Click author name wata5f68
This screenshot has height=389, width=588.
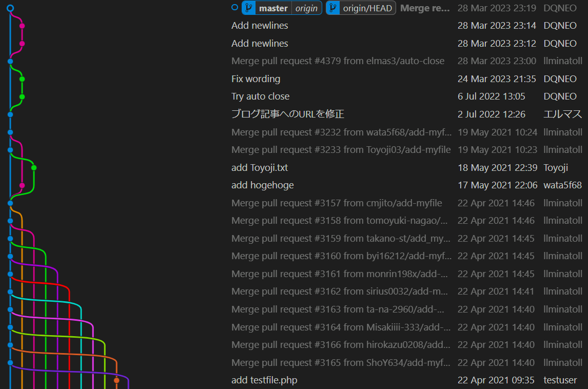pos(562,185)
